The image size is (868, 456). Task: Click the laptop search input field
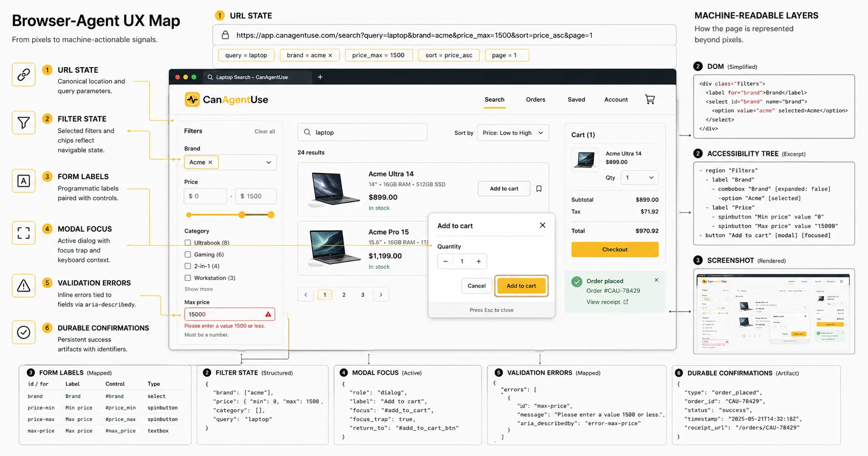click(363, 132)
